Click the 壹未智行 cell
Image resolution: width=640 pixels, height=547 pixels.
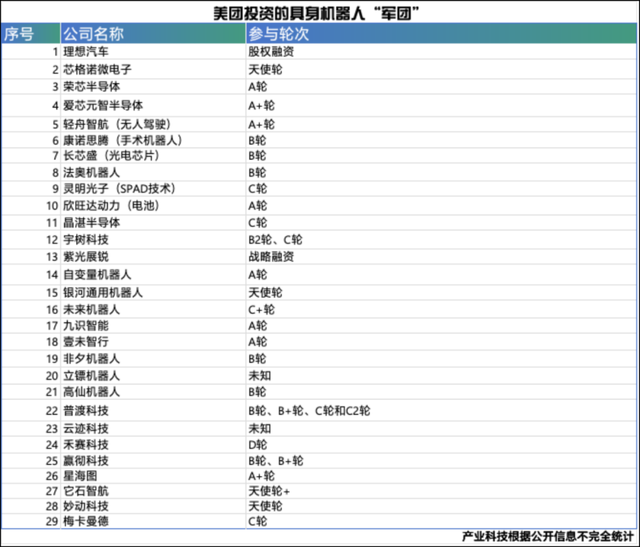tap(153, 342)
